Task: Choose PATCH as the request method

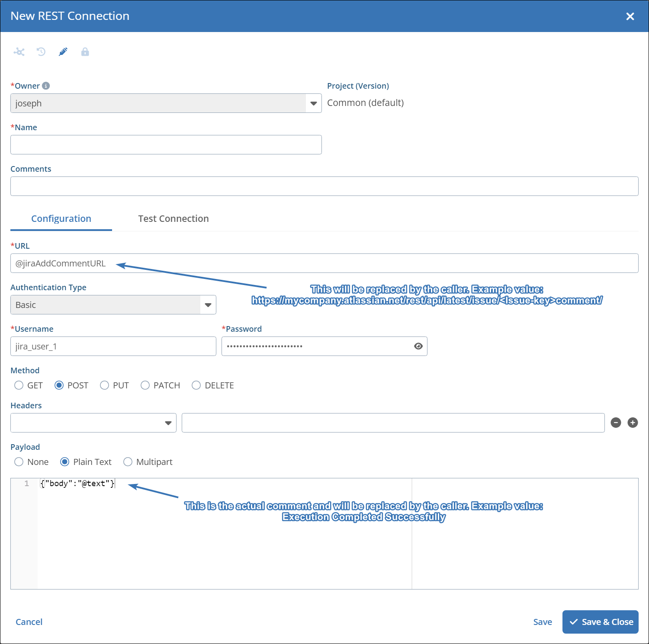Action: [x=145, y=385]
